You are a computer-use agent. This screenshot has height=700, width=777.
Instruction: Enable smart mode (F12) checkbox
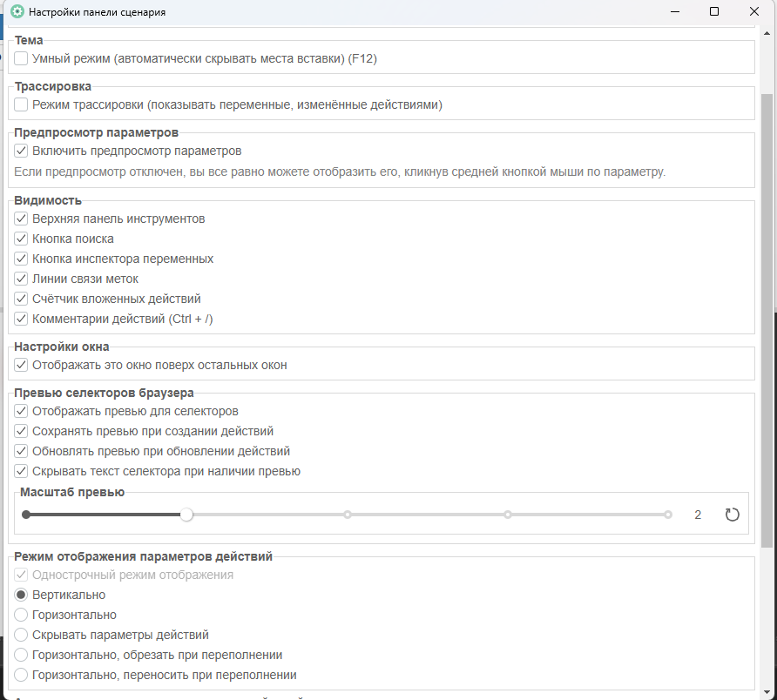point(22,59)
